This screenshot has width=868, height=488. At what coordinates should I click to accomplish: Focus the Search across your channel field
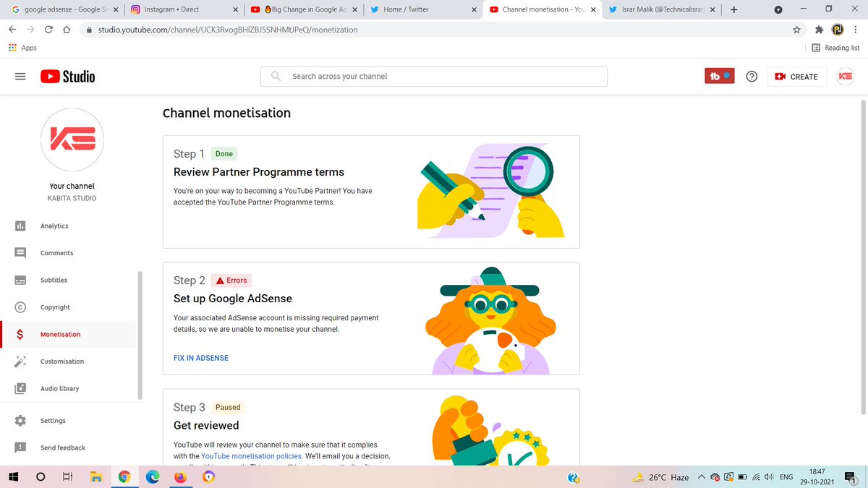[434, 76]
